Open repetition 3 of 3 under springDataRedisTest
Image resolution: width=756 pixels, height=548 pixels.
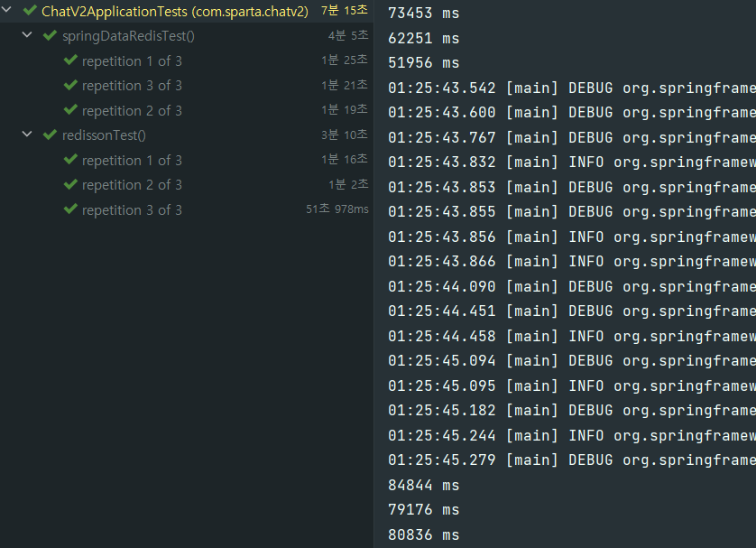click(132, 86)
